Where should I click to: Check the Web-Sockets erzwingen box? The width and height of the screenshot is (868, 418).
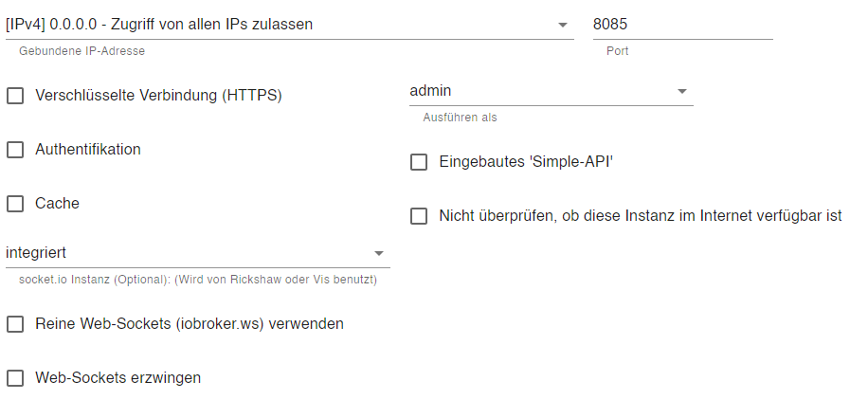coord(15,378)
